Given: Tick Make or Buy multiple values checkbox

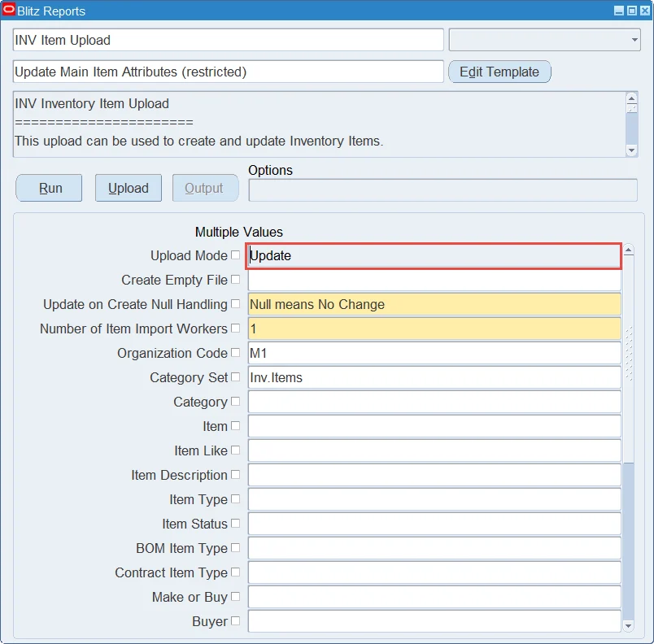Looking at the screenshot, I should point(236,596).
